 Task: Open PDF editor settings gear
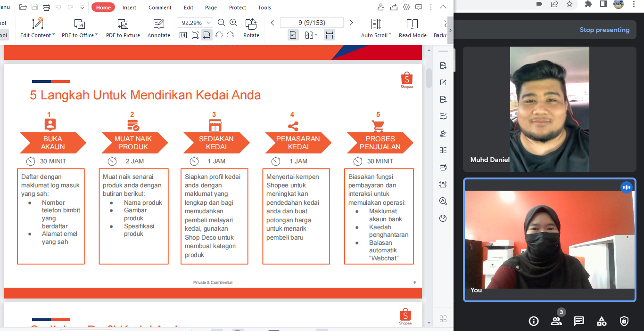[x=406, y=7]
